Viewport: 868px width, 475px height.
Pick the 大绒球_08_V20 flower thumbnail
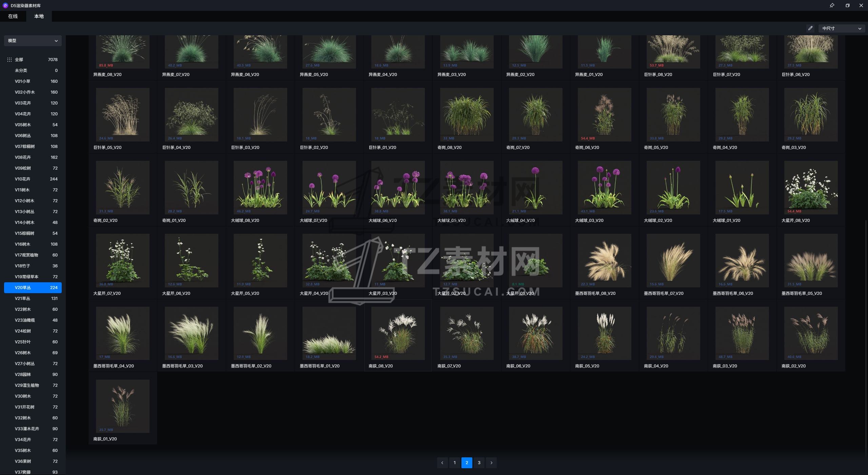tap(260, 188)
